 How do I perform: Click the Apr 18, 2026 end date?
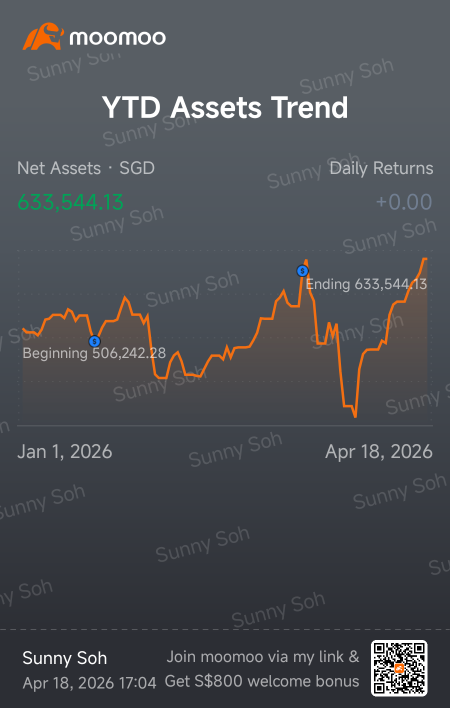pos(379,452)
